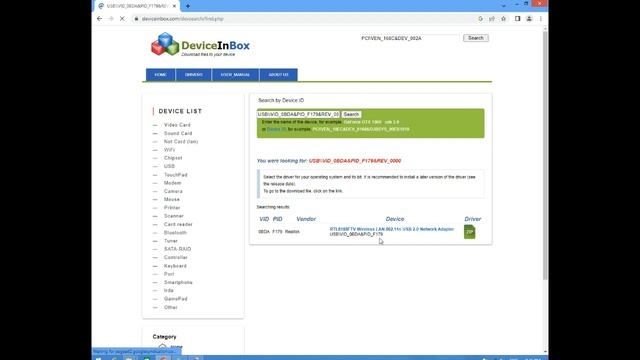Click the DeviceInBox logo
The height and width of the screenshot is (360, 640).
tap(200, 44)
